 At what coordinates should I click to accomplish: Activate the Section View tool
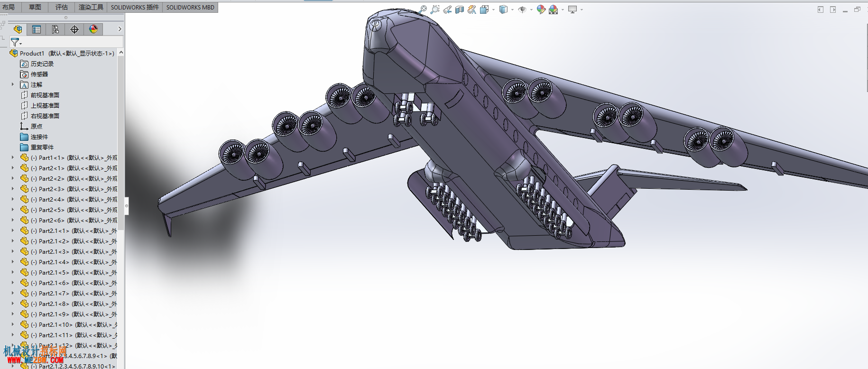click(x=460, y=9)
